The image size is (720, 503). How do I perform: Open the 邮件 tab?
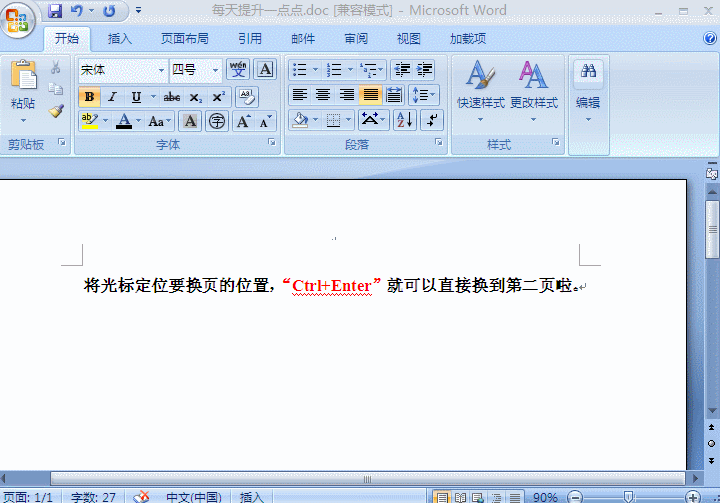pyautogui.click(x=303, y=39)
